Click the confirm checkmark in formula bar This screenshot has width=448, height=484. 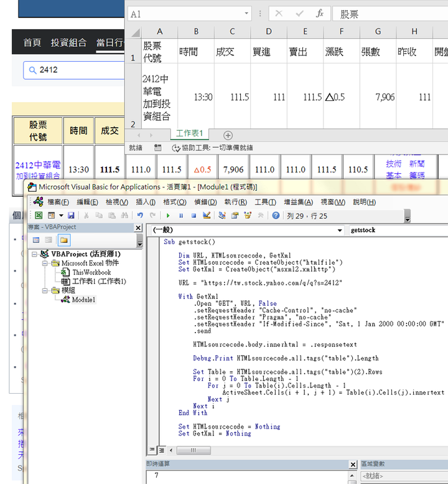[x=299, y=14]
